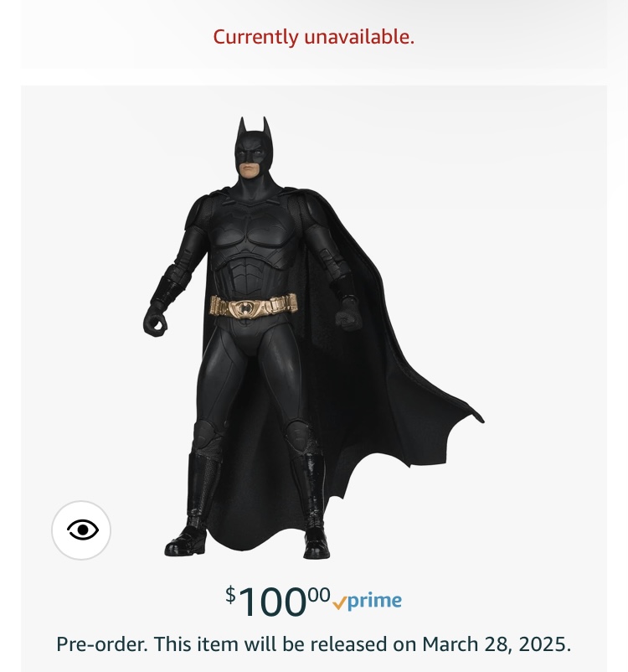Click the March 28, 2025 release date
This screenshot has height=672, width=628.
[x=497, y=645]
